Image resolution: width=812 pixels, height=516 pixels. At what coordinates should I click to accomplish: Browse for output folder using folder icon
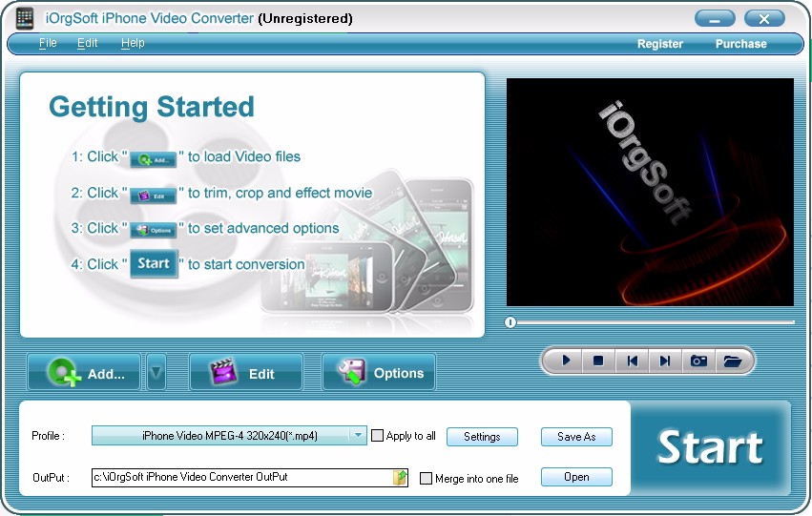400,477
